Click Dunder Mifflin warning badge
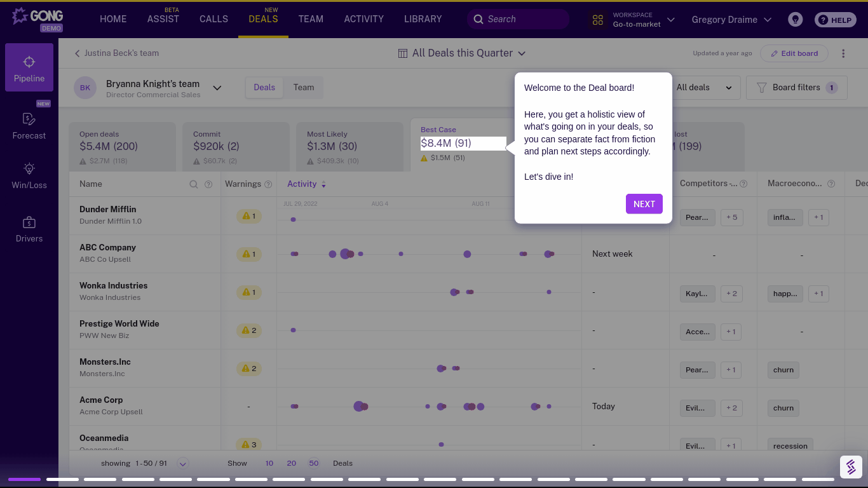 point(248,216)
